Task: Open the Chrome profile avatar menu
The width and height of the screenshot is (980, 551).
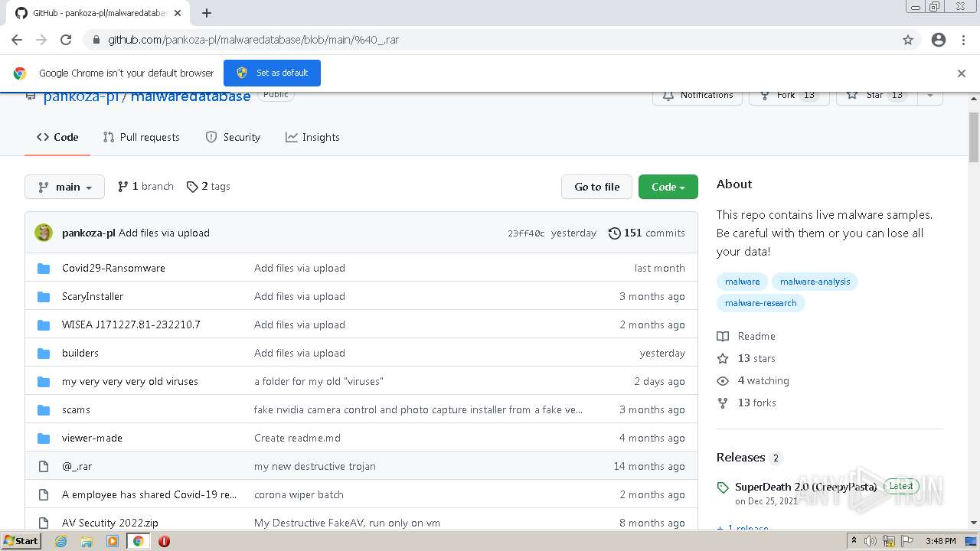Action: tap(939, 40)
